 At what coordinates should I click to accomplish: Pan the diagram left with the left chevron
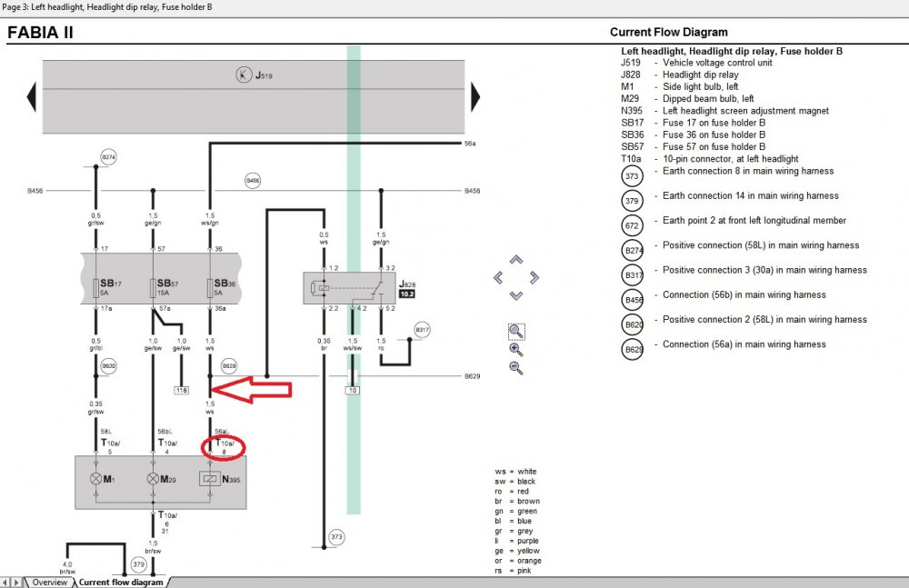click(498, 278)
